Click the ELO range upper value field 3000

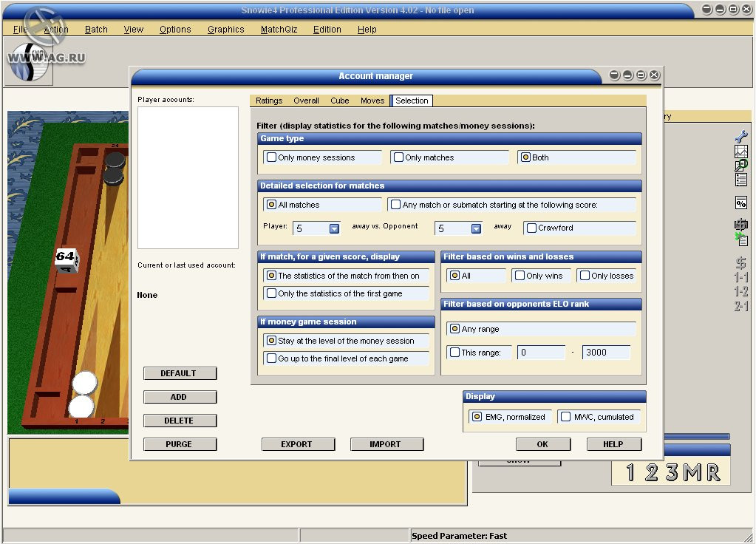605,352
